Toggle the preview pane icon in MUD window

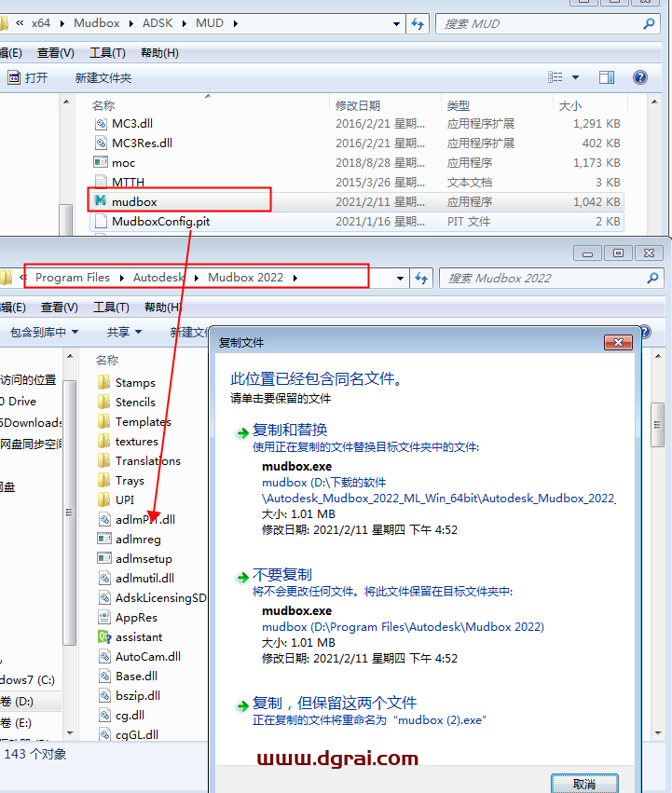point(607,77)
